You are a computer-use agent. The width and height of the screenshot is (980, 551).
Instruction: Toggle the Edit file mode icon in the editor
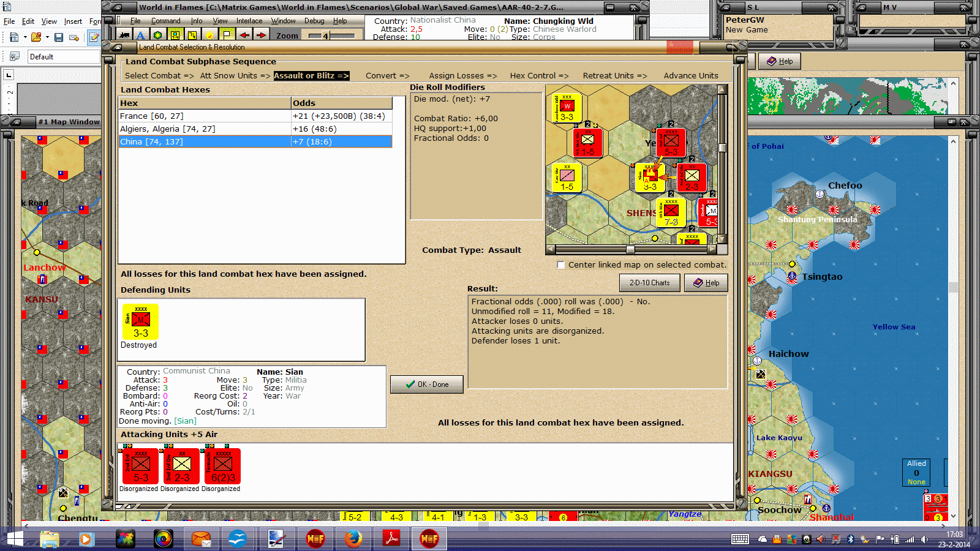[x=94, y=37]
